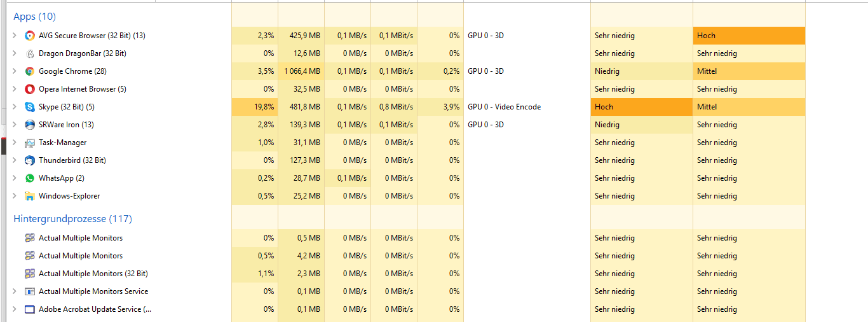Expand the Task-Manager row
868x322 pixels.
click(x=15, y=143)
